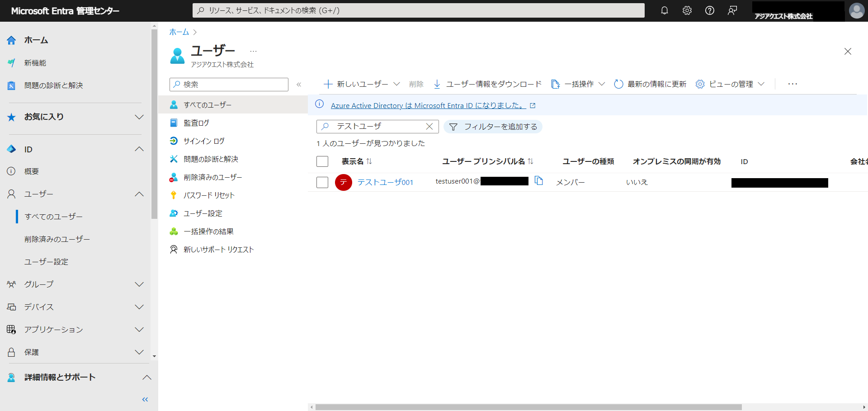
Task: Collapse 詳細情報とサポート section
Action: (x=146, y=377)
